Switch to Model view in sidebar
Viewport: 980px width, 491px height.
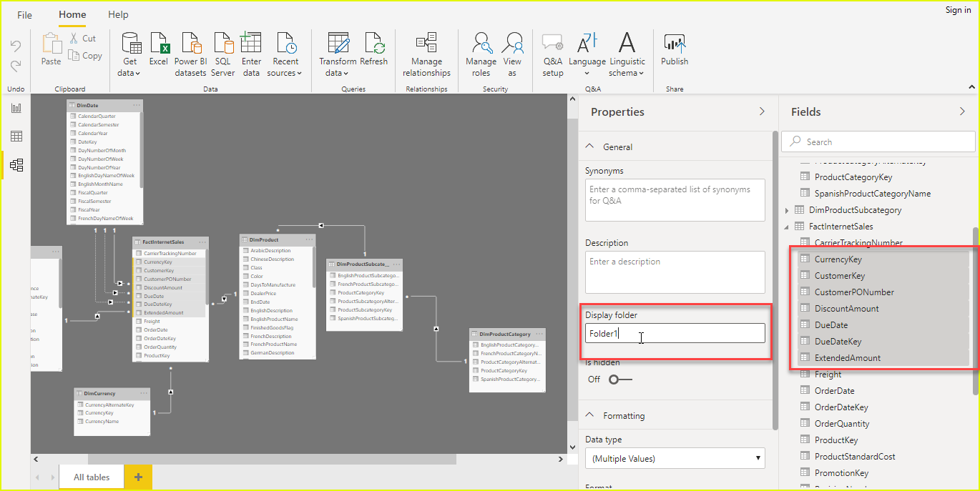pyautogui.click(x=16, y=166)
